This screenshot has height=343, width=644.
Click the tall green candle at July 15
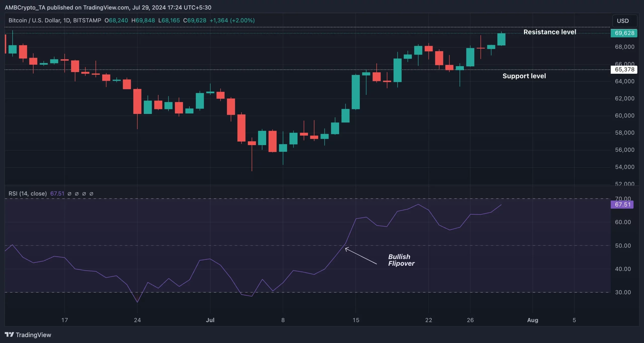(x=355, y=92)
